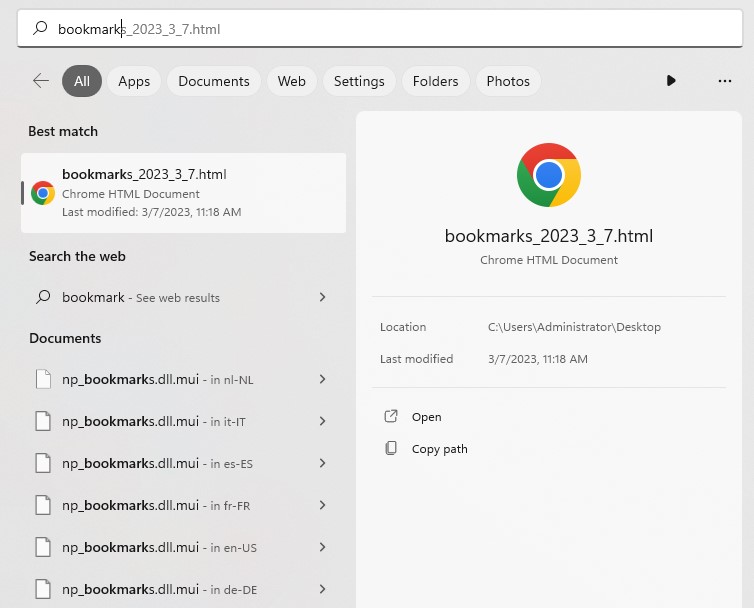Screen dimensions: 754x608
Task: Click the Last modified 3/7/2023, 11:18 AM value
Action: tap(538, 359)
